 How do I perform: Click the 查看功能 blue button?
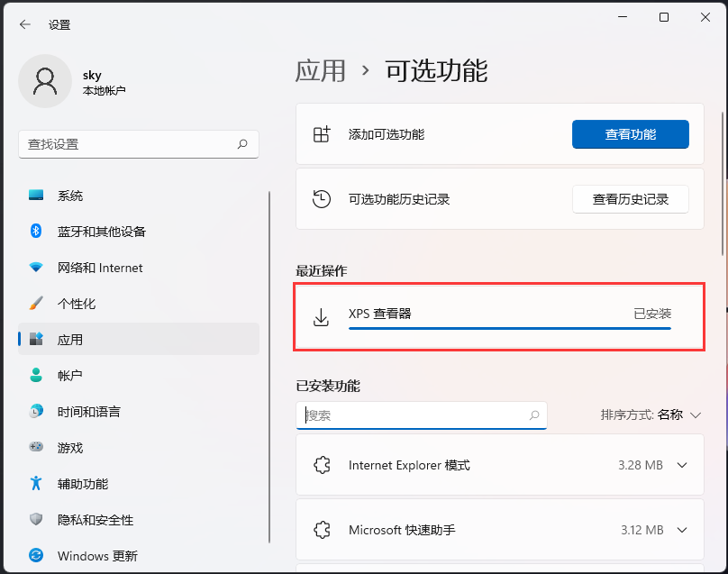(630, 133)
